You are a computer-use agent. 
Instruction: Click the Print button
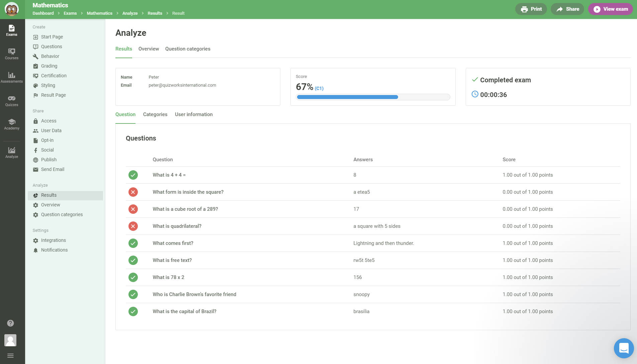tap(531, 9)
